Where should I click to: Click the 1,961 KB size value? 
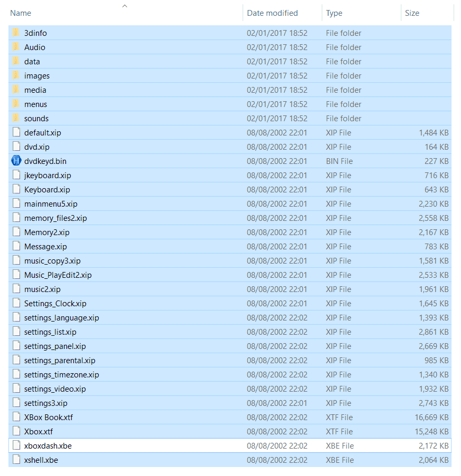pyautogui.click(x=434, y=289)
